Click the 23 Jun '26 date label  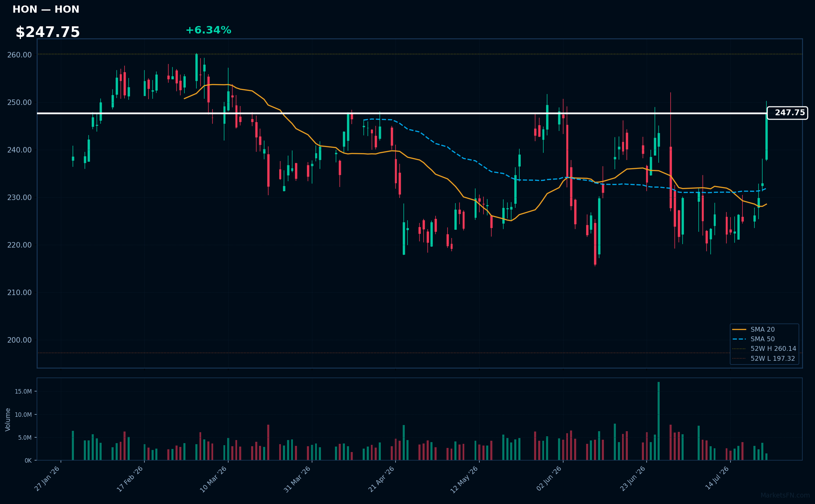point(633,479)
